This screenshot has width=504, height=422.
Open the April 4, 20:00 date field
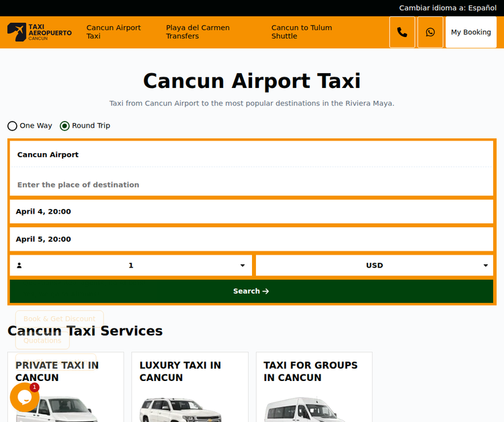(x=251, y=212)
